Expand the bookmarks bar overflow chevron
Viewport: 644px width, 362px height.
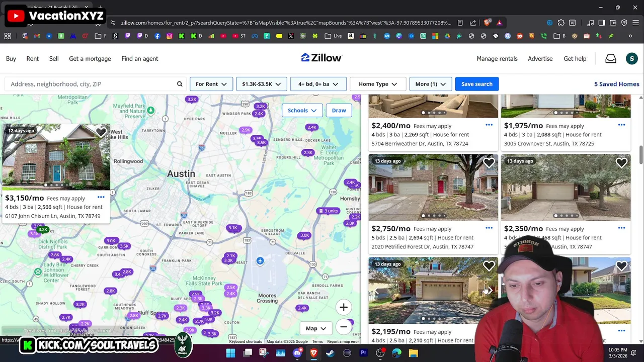point(630,36)
